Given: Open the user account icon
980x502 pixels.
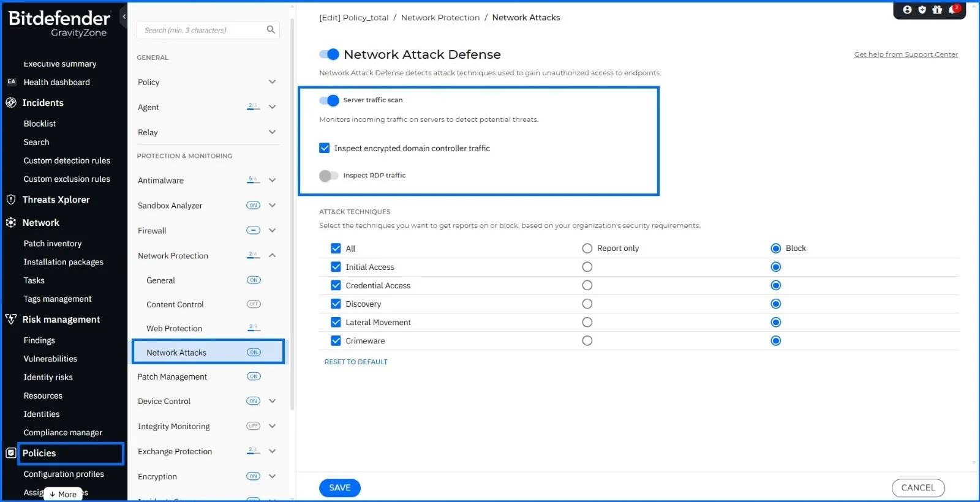Looking at the screenshot, I should 907,10.
